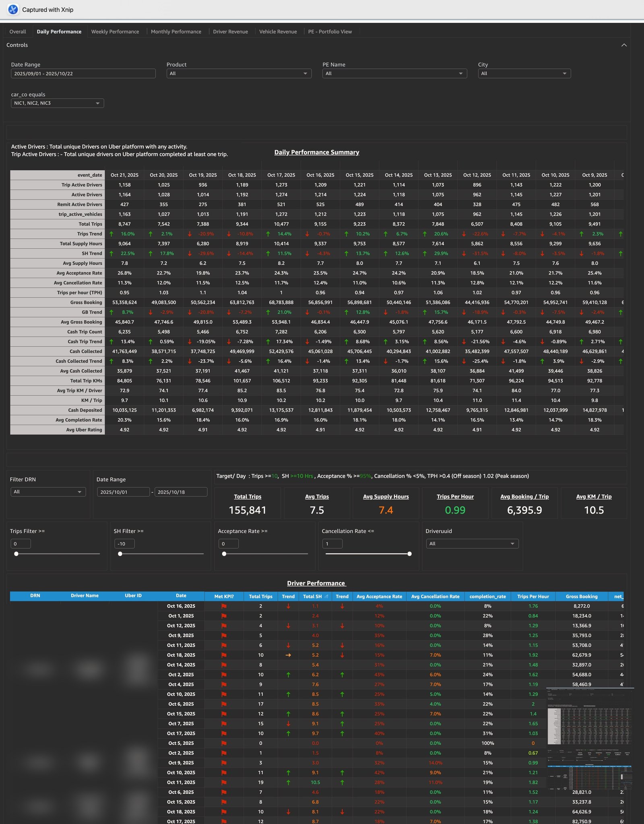Click the Trips Filter slider handle
The height and width of the screenshot is (824, 644).
(x=16, y=554)
